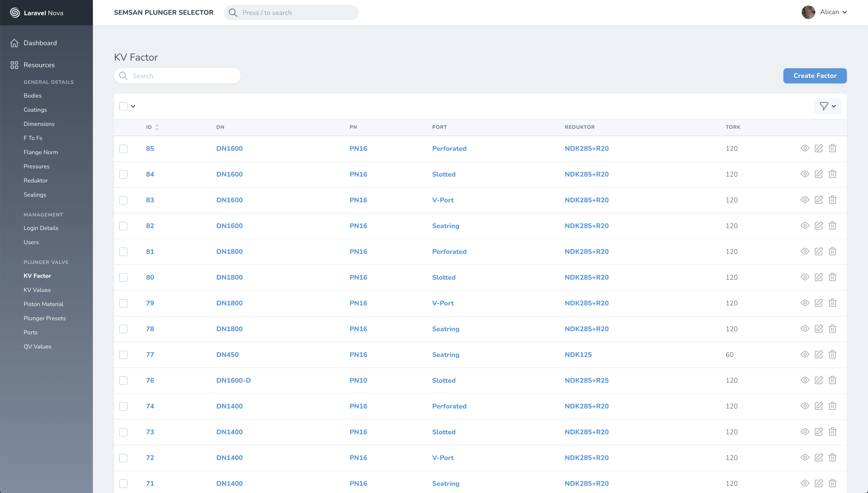Open Bodies in the sidebar
The height and width of the screenshot is (493, 868).
click(33, 95)
